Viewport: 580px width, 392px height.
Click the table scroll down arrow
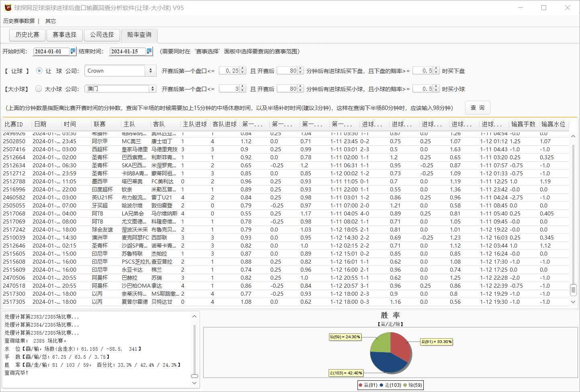click(573, 302)
